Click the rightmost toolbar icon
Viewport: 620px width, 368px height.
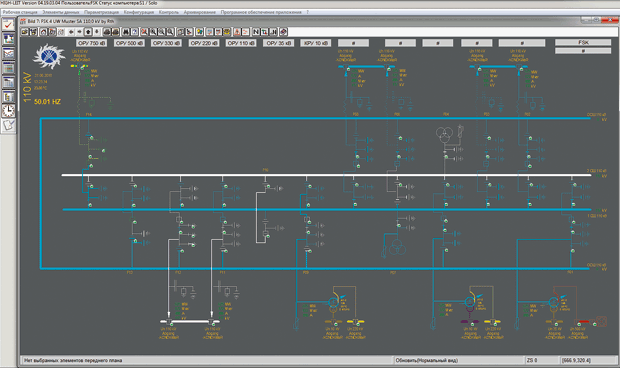283,32
